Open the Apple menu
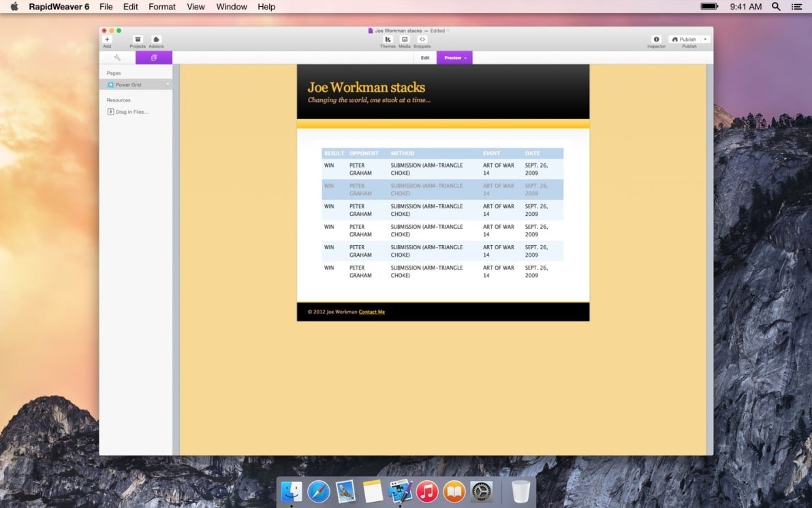Screen dimensions: 812x508 (14, 7)
